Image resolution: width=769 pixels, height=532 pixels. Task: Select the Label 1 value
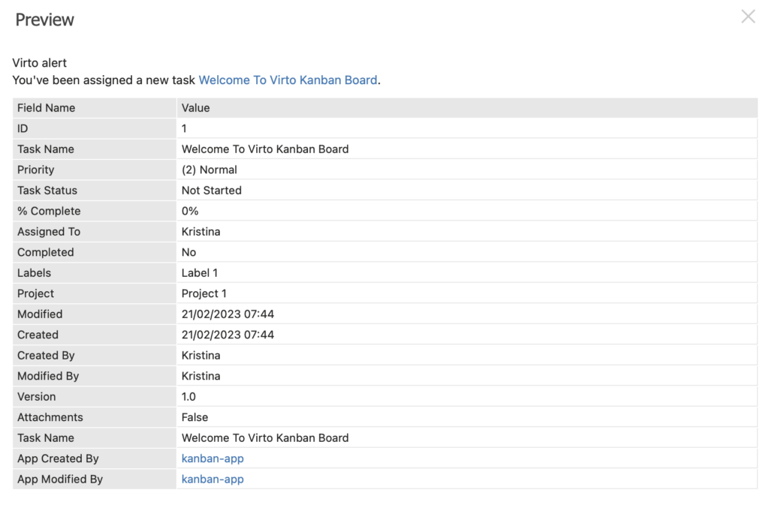[x=200, y=272]
